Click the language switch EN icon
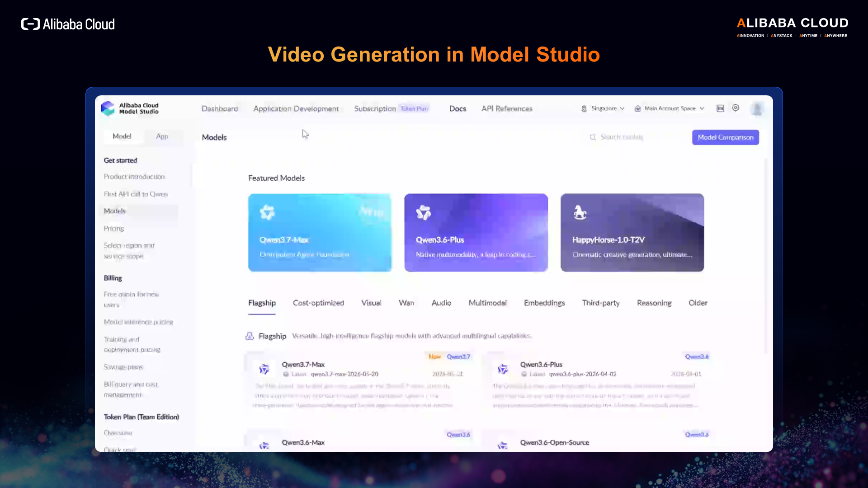The height and width of the screenshot is (488, 868). point(720,108)
